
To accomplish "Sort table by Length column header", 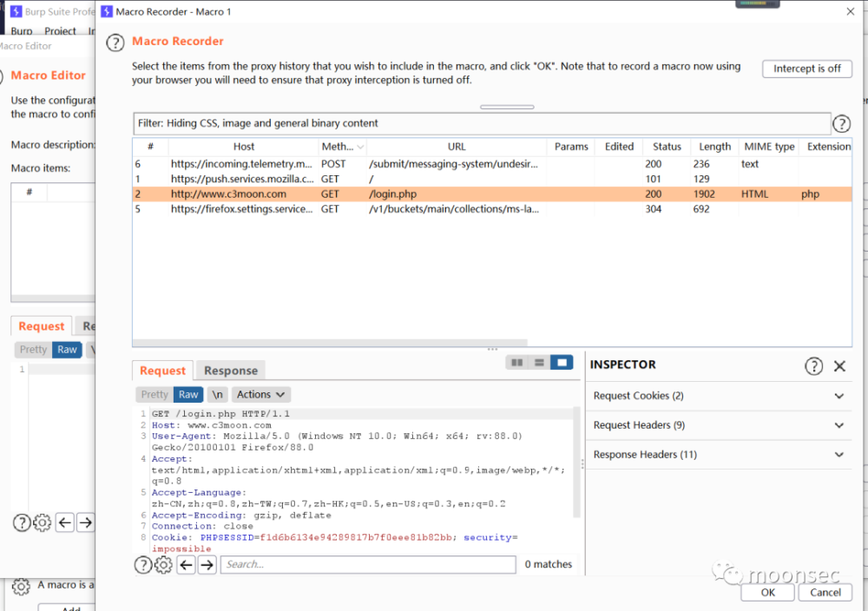I will [x=714, y=147].
